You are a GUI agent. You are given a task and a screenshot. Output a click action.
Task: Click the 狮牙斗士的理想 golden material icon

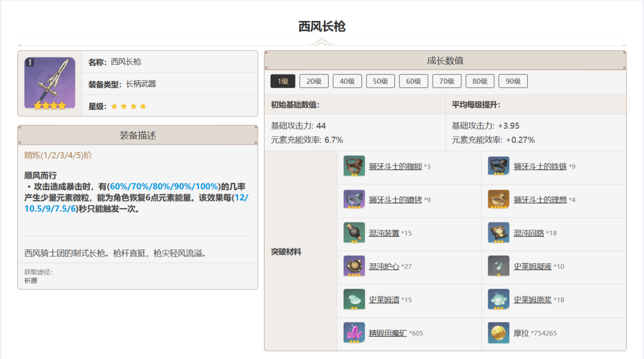pyautogui.click(x=499, y=200)
